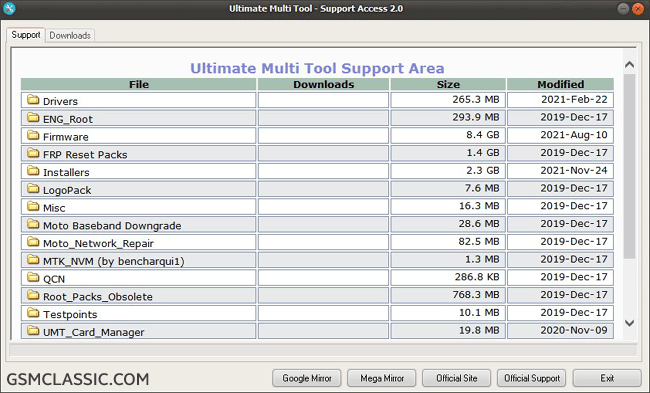Open the Moto Baseband Downgrade link
The image size is (650, 393).
pyautogui.click(x=112, y=226)
